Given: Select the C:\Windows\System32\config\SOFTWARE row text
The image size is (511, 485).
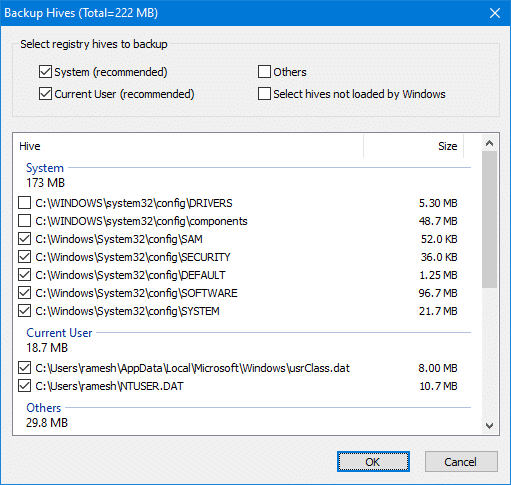Looking at the screenshot, I should [x=136, y=293].
